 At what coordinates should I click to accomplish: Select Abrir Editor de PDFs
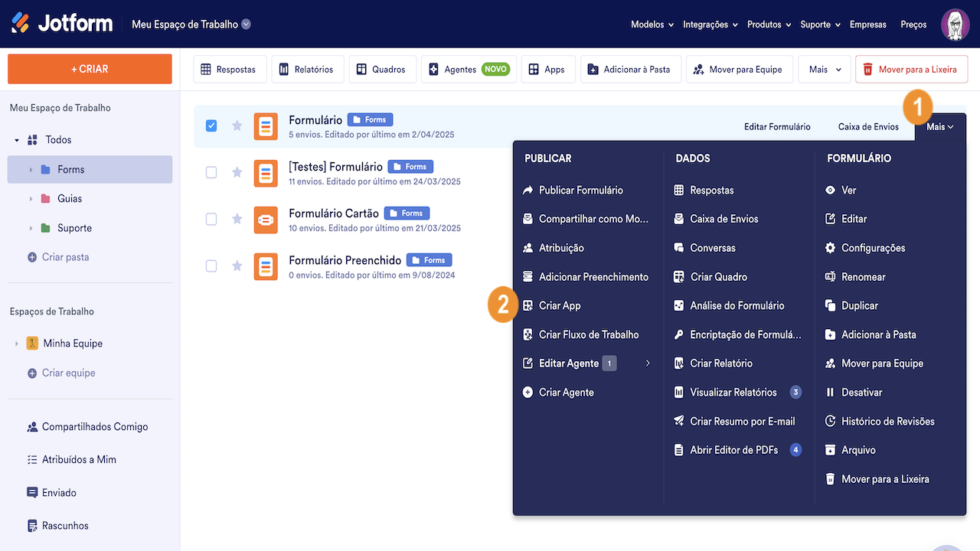(x=737, y=450)
